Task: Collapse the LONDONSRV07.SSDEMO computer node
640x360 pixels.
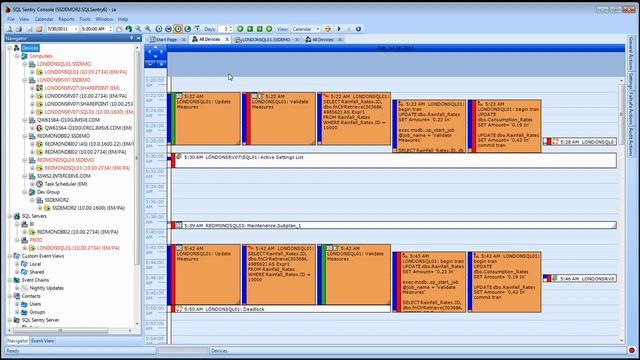Action: click(25, 80)
